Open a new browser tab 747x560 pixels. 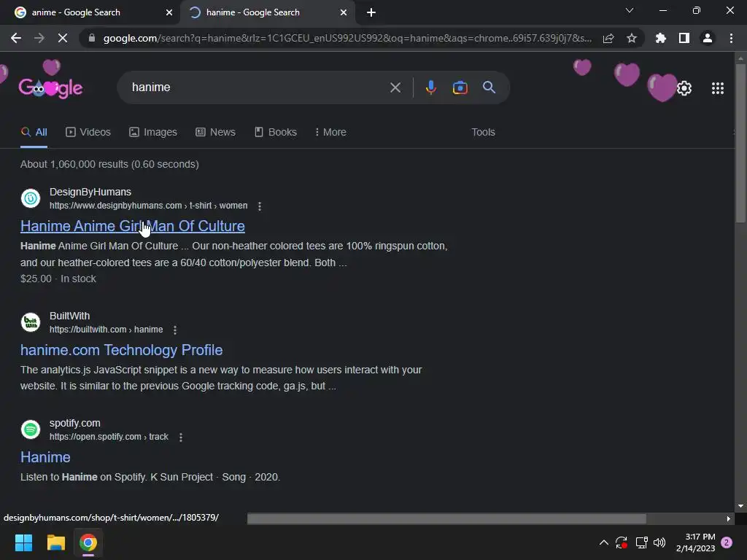tap(371, 12)
